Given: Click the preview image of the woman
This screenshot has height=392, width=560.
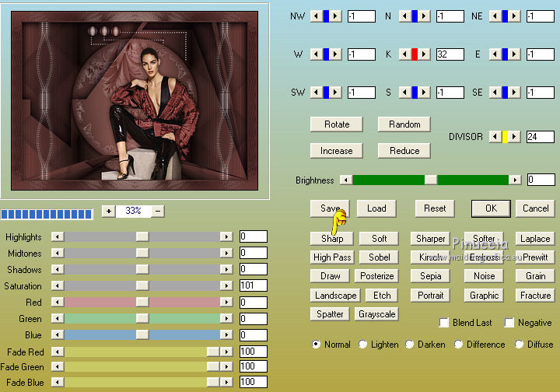Looking at the screenshot, I should pyautogui.click(x=135, y=100).
